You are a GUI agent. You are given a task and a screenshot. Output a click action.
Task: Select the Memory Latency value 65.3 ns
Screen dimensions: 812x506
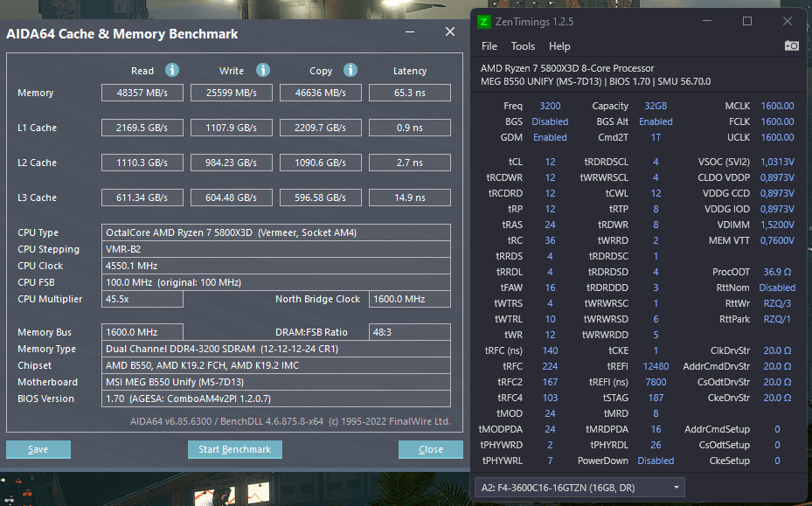(x=410, y=93)
